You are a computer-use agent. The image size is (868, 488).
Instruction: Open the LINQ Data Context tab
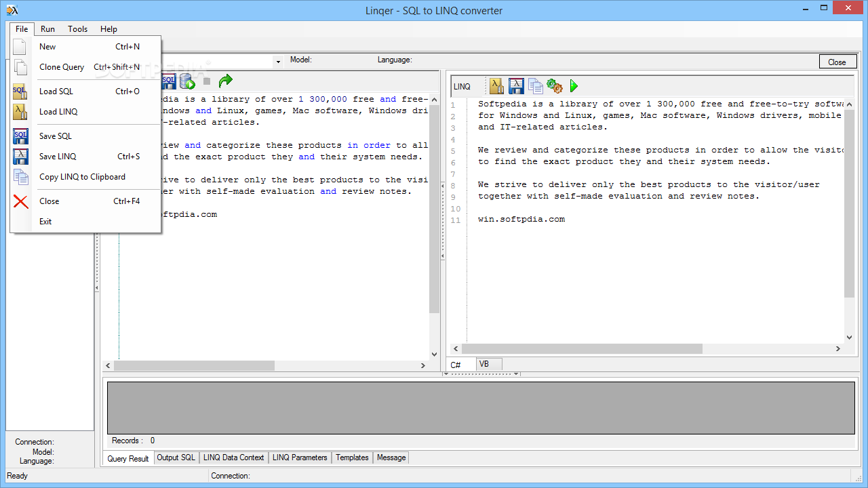[x=233, y=457]
